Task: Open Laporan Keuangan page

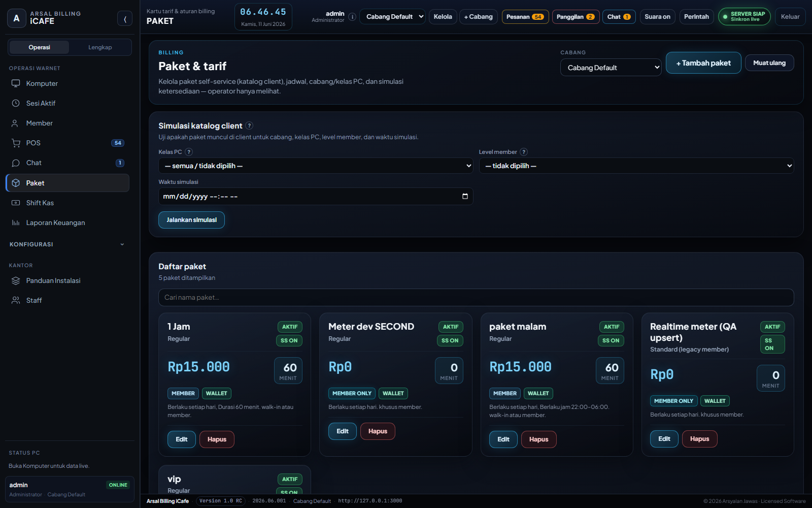Action: click(x=67, y=223)
